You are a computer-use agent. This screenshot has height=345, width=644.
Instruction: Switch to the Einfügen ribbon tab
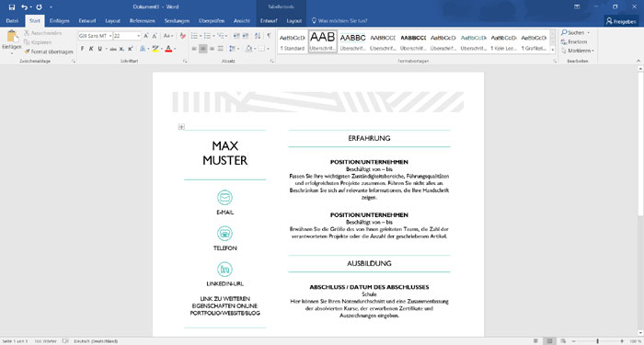click(x=59, y=20)
